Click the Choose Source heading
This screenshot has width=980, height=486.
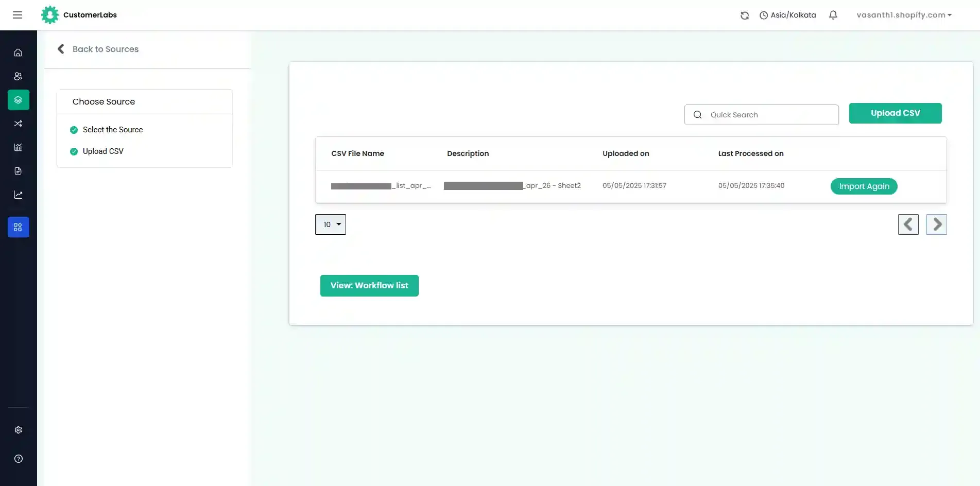[x=104, y=102]
